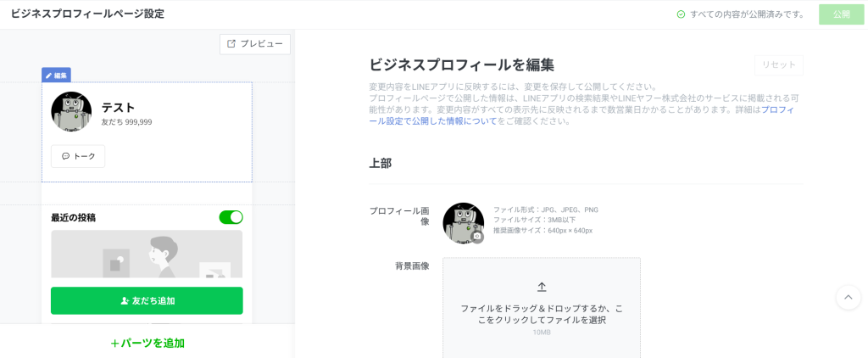The width and height of the screenshot is (868, 358).
Task: Click the 10MB size limit text
Action: point(542,332)
